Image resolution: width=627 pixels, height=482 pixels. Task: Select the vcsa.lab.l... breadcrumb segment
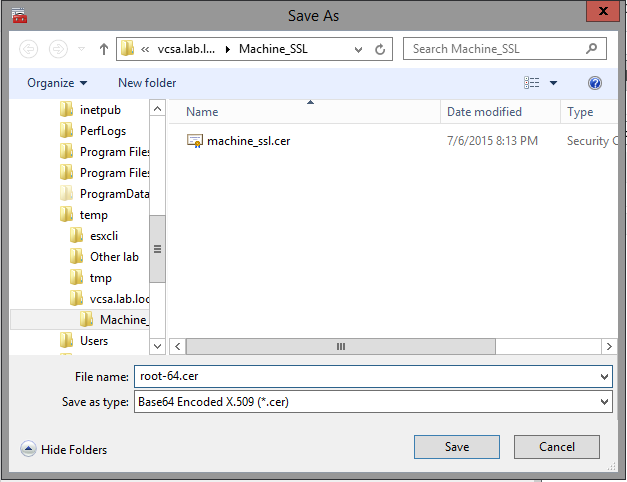[x=186, y=49]
